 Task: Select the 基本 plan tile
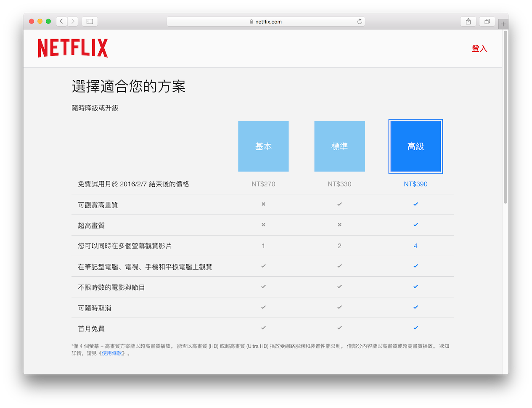pos(263,146)
